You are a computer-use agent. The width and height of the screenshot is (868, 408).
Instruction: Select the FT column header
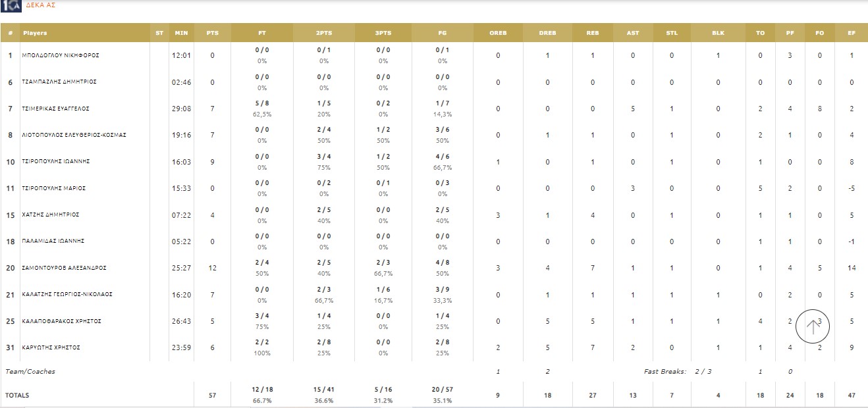pyautogui.click(x=262, y=33)
